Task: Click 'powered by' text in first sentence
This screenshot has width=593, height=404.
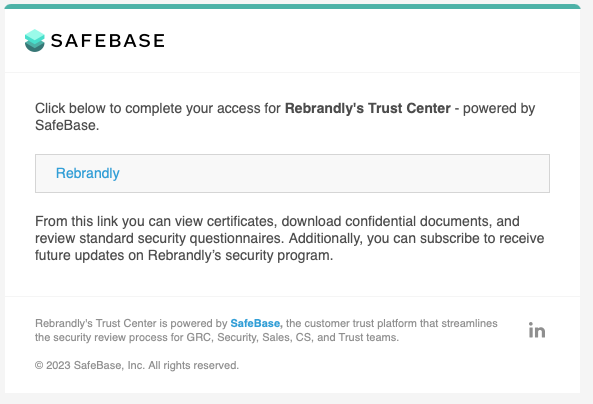Action: 499,108
